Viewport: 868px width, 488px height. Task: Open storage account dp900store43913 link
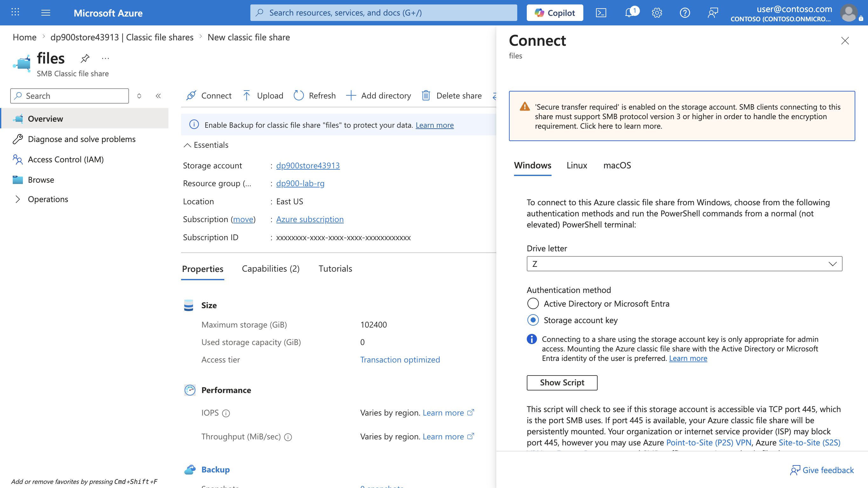click(x=308, y=166)
